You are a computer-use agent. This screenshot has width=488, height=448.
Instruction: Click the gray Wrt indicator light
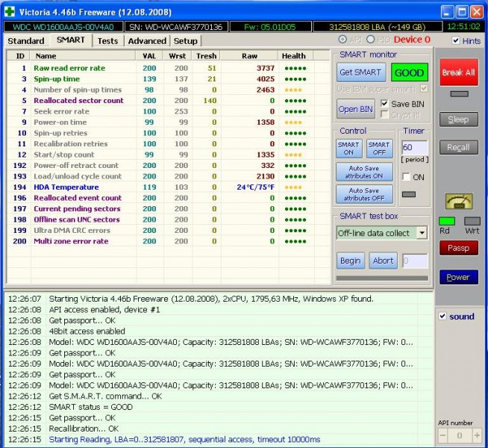[472, 221]
